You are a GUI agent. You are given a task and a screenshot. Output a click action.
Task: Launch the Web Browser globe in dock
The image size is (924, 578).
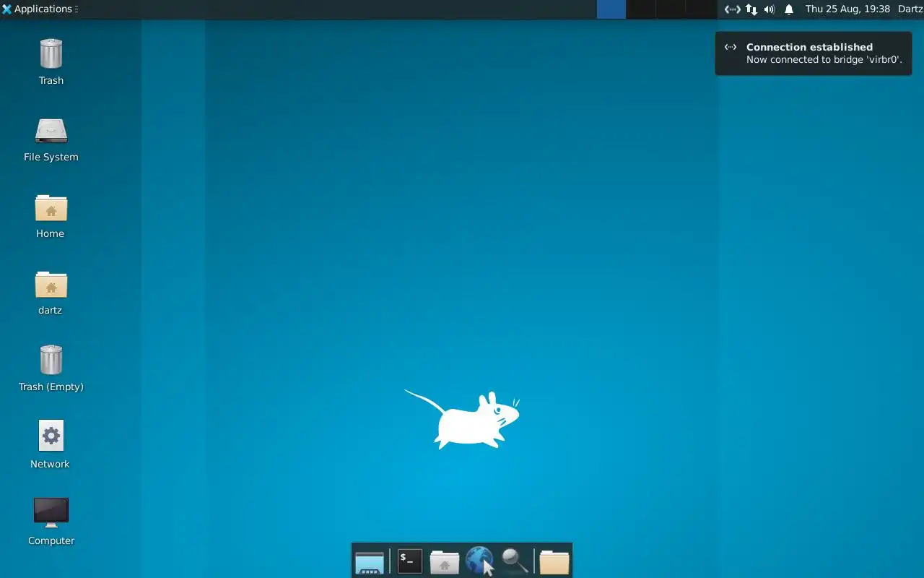click(479, 561)
